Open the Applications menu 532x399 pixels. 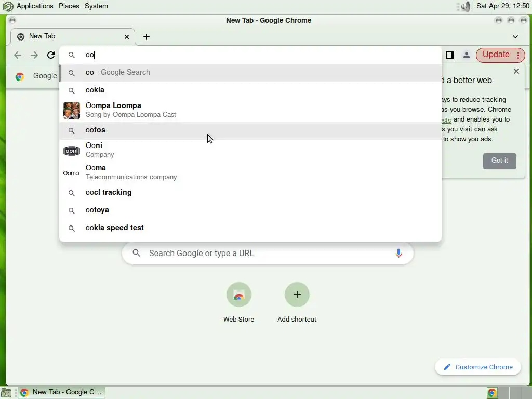(35, 6)
